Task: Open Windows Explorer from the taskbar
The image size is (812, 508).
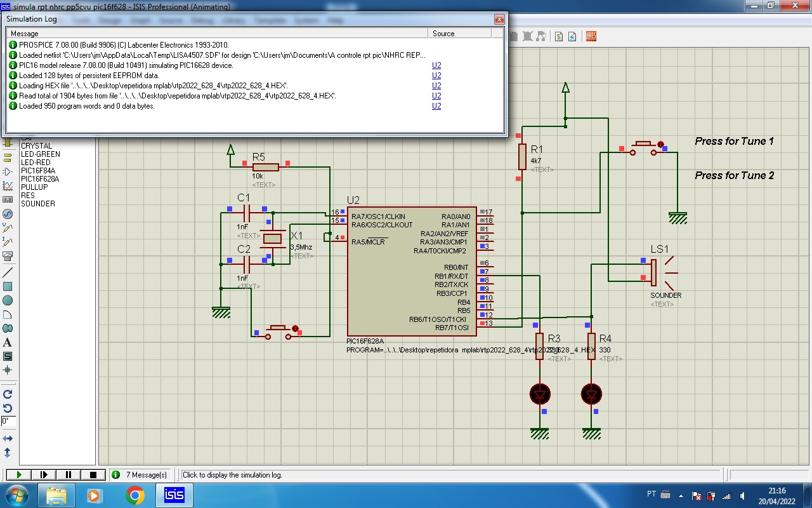Action: (56, 495)
